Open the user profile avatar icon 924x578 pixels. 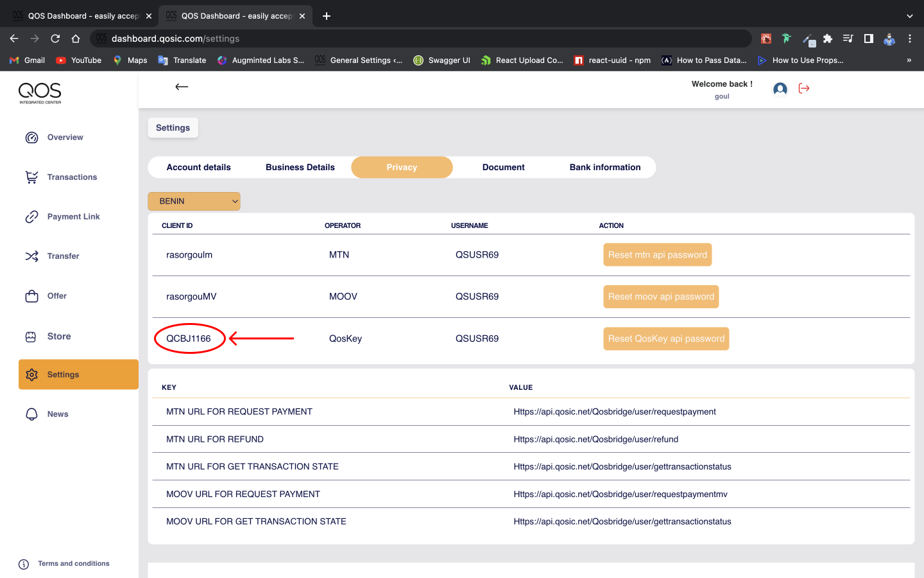[780, 89]
